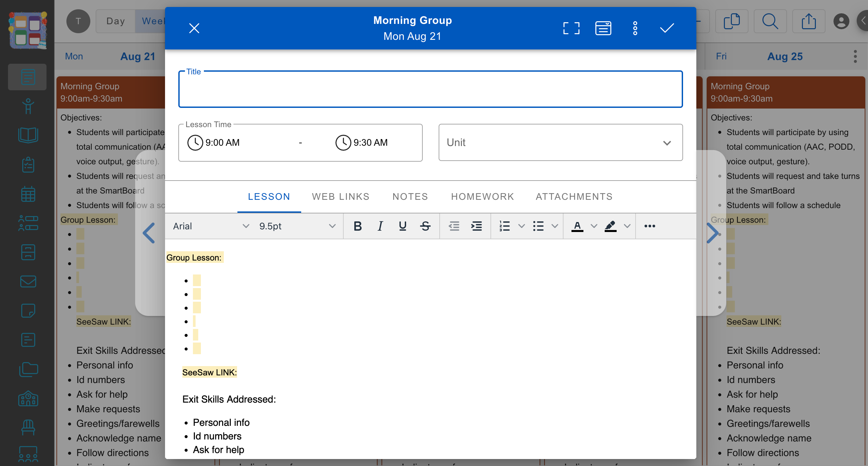Screen dimensions: 868x466
Task: Open the Homework tab
Action: click(x=482, y=196)
